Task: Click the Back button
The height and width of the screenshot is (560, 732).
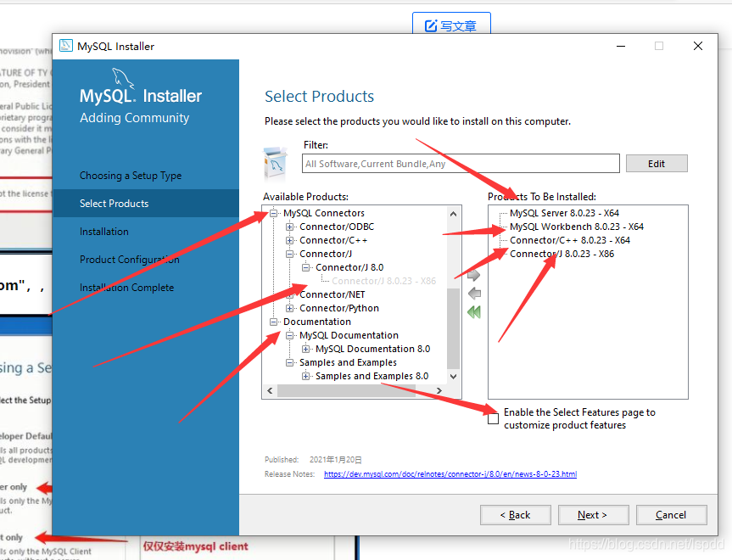Action: (x=516, y=515)
